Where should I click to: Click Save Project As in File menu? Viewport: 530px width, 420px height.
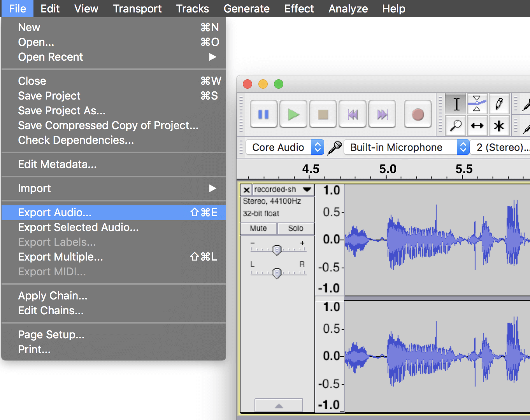pyautogui.click(x=61, y=110)
